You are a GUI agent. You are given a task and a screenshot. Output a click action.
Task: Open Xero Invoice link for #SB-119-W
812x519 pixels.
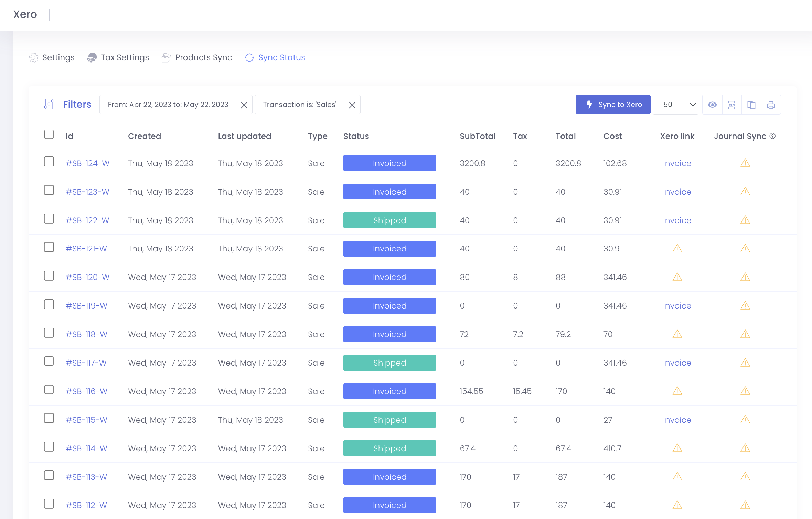pyautogui.click(x=677, y=306)
